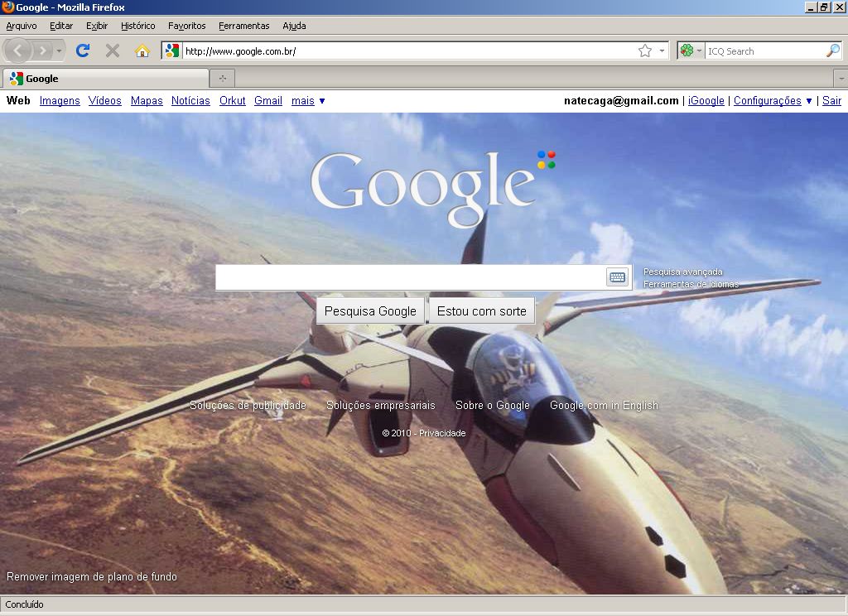Screen dimensions: 848x616
Task: Open the on-screen keyboard icon in search box
Action: click(x=617, y=277)
